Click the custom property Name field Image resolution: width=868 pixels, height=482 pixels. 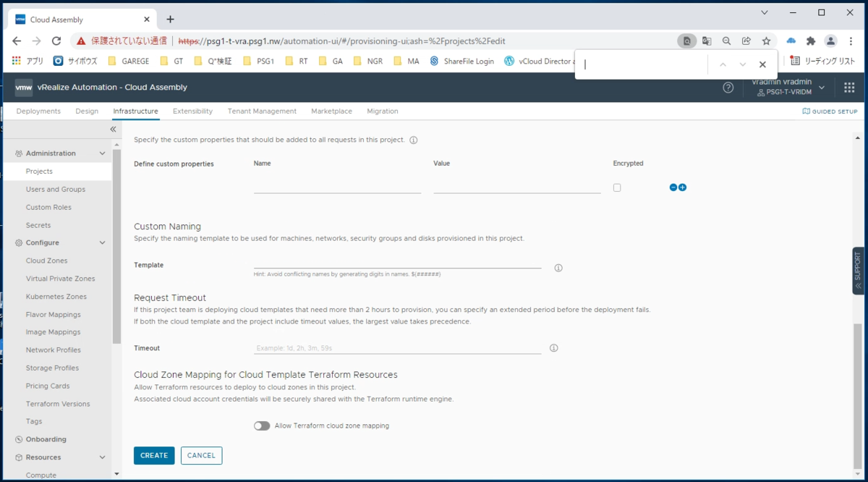(337, 187)
